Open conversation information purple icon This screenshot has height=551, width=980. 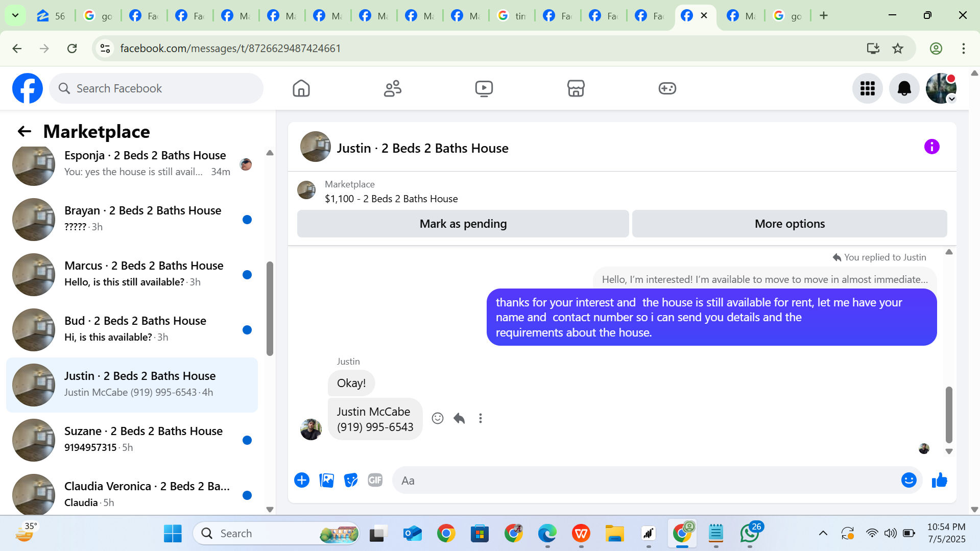pos(931,147)
